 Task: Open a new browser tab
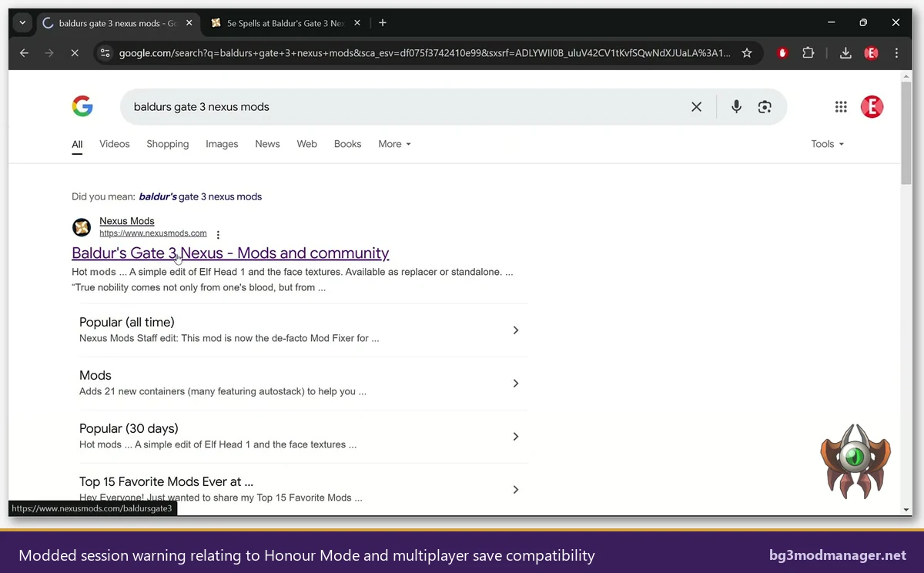[383, 23]
